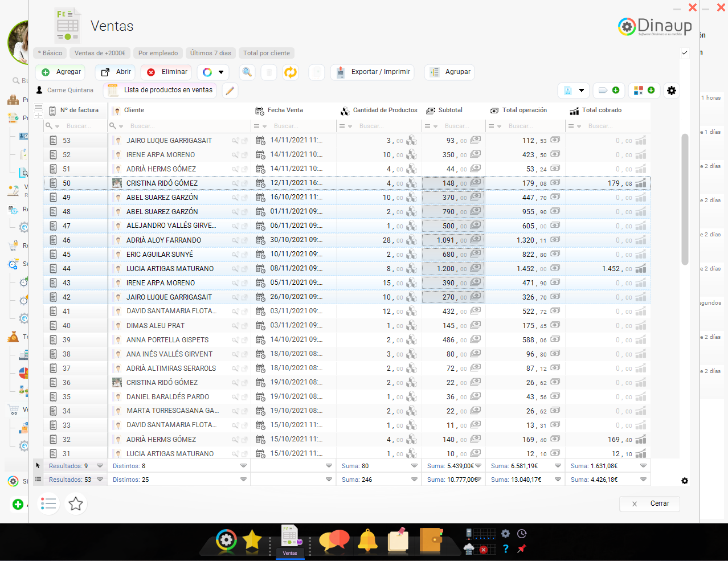Click the magnifier search icon in toolbar
This screenshot has height=561, width=728.
click(247, 72)
